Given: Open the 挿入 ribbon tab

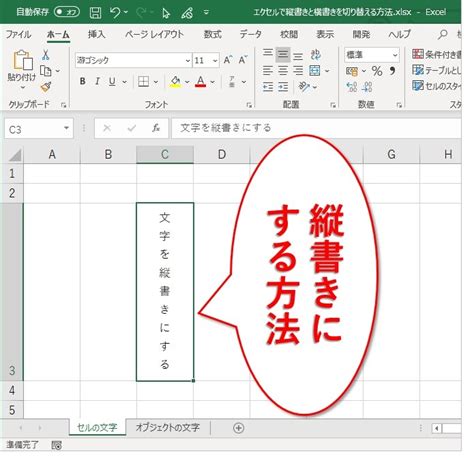Looking at the screenshot, I should (96, 34).
